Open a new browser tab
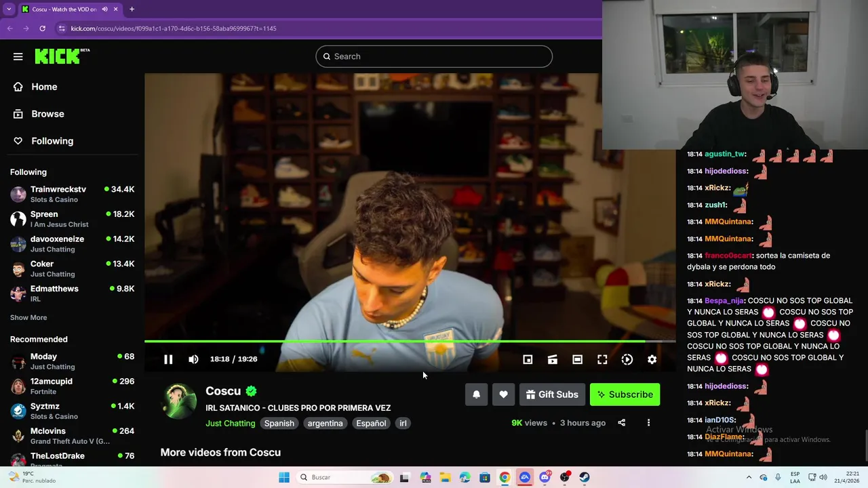 point(132,9)
